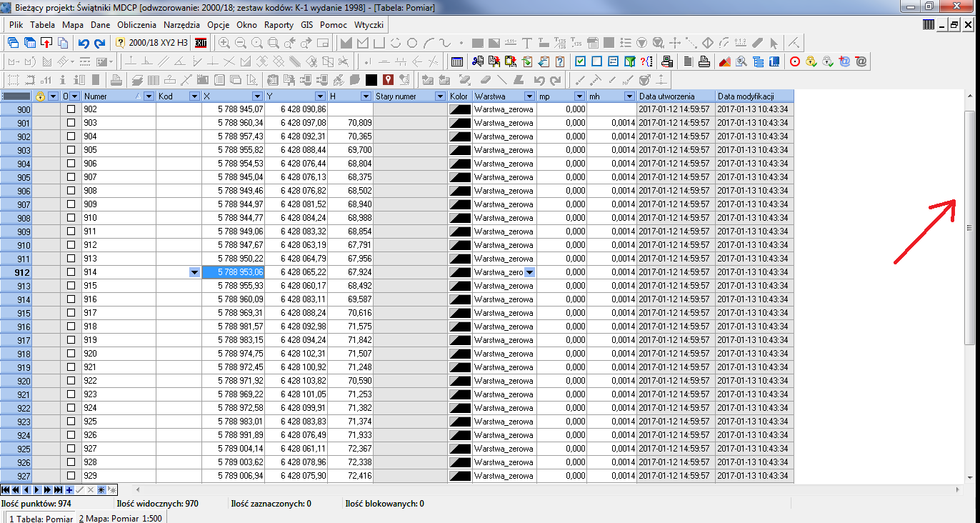Screen dimensions: 980x523
Task: Click the Data modyfikacji column header
Action: (x=754, y=96)
